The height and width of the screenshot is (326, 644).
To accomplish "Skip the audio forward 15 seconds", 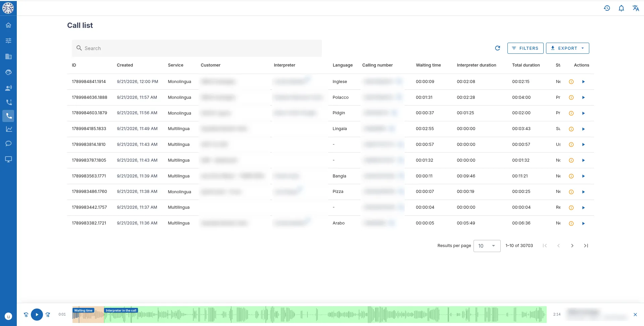I will [48, 315].
